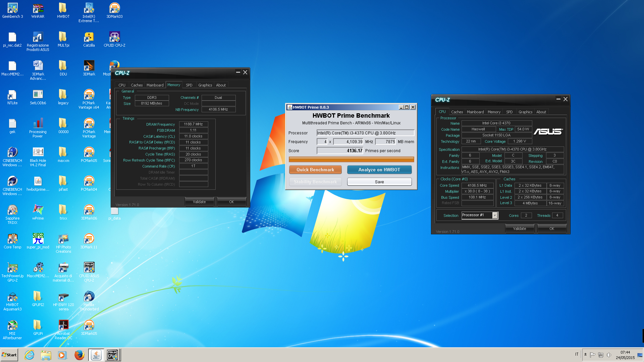Launch Intel Extreme Tuning shortcut
The height and width of the screenshot is (362, 644).
pos(89,13)
